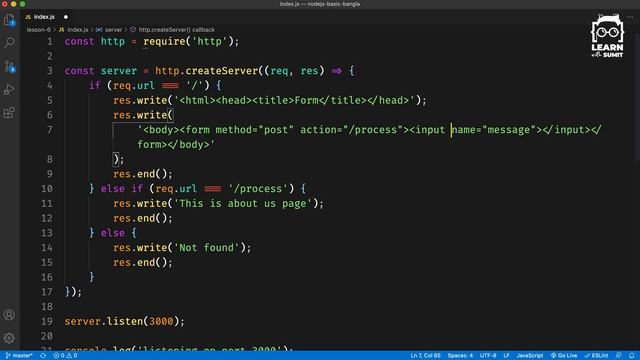This screenshot has width=640, height=360.
Task: Open the Extensions view icon
Action: pos(9,113)
